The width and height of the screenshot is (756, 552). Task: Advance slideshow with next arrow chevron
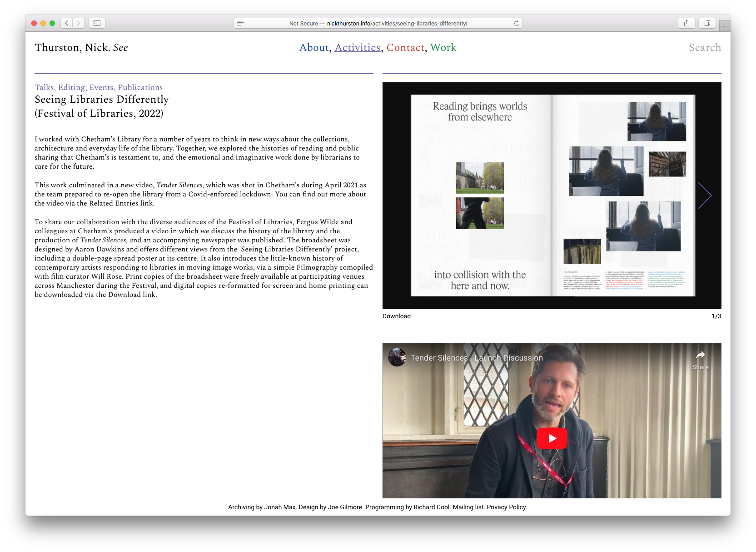click(705, 196)
